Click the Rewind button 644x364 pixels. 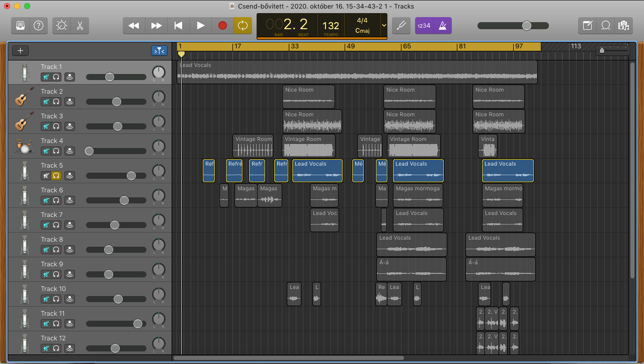134,25
